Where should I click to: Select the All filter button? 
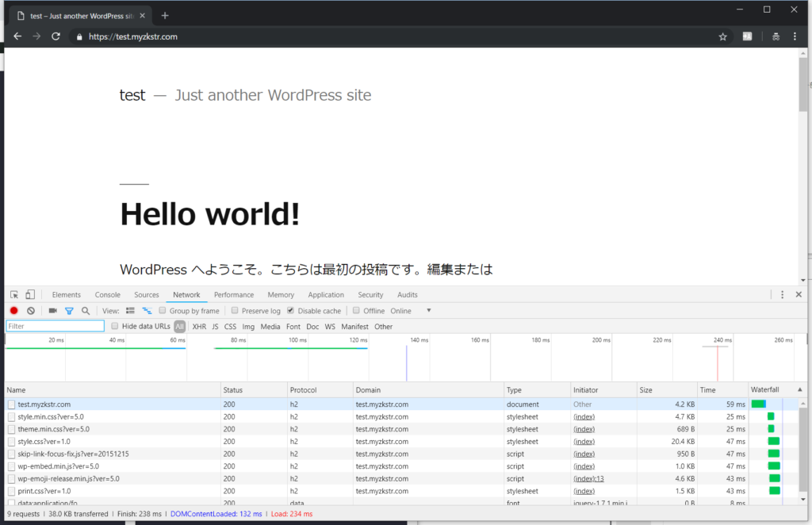pyautogui.click(x=180, y=327)
